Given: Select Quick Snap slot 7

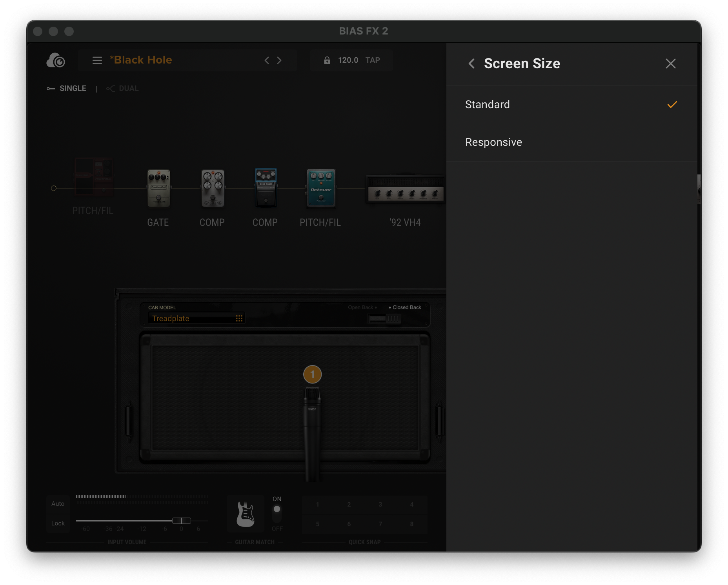Looking at the screenshot, I should pos(380,524).
